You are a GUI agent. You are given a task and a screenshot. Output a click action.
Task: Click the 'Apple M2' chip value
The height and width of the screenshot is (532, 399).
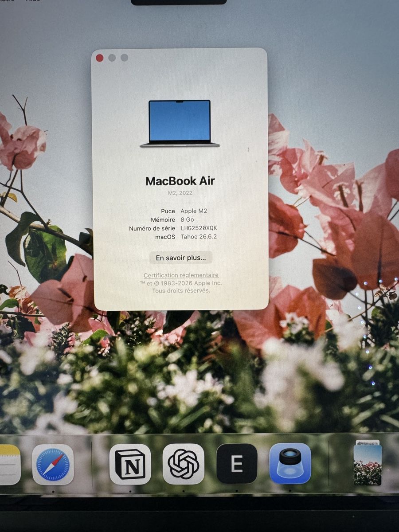coord(194,211)
